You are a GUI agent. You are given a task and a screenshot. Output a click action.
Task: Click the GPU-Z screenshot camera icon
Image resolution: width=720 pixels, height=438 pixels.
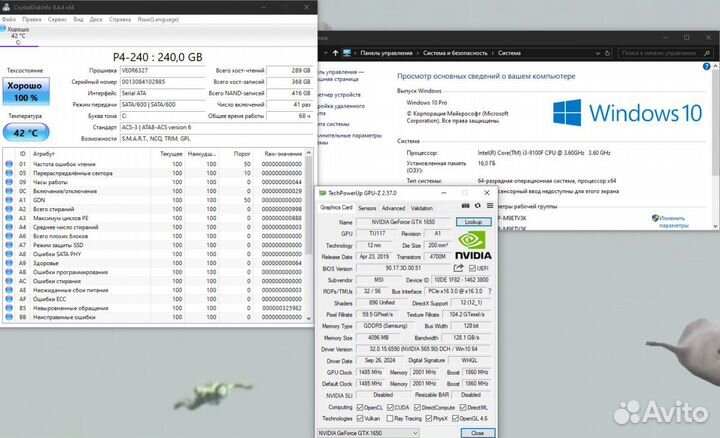click(x=465, y=206)
